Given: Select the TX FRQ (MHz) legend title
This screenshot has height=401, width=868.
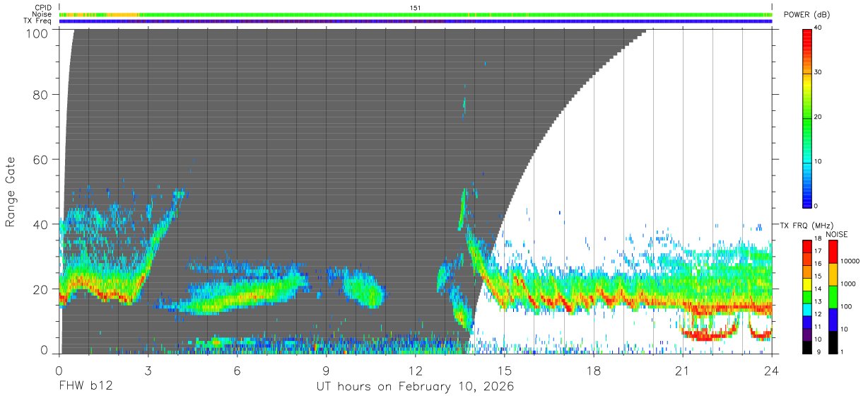Looking at the screenshot, I should [806, 226].
